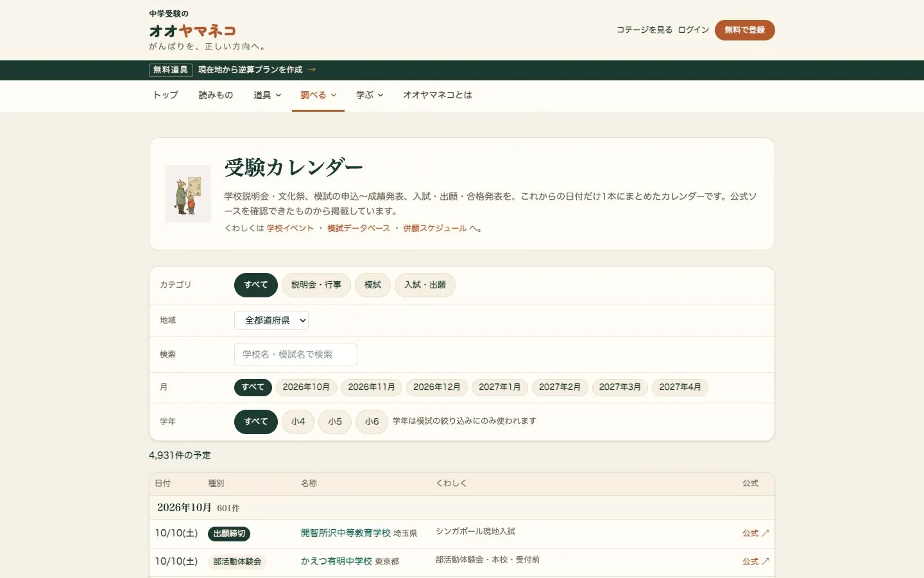Filter by month 2027年3月
The height and width of the screenshot is (578, 924).
620,387
